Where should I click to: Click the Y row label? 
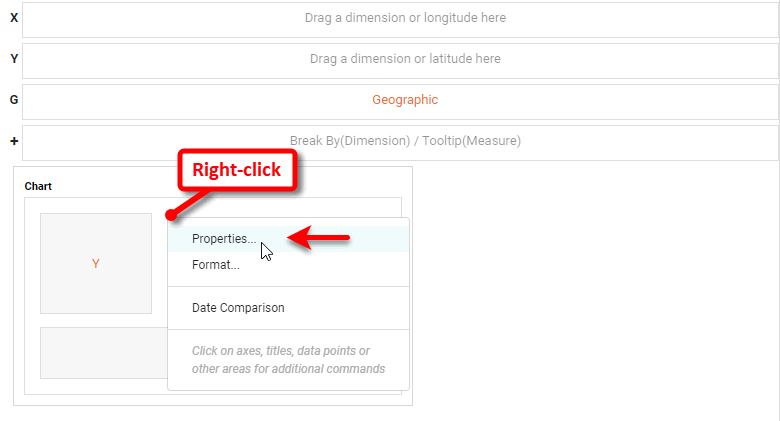coord(14,59)
